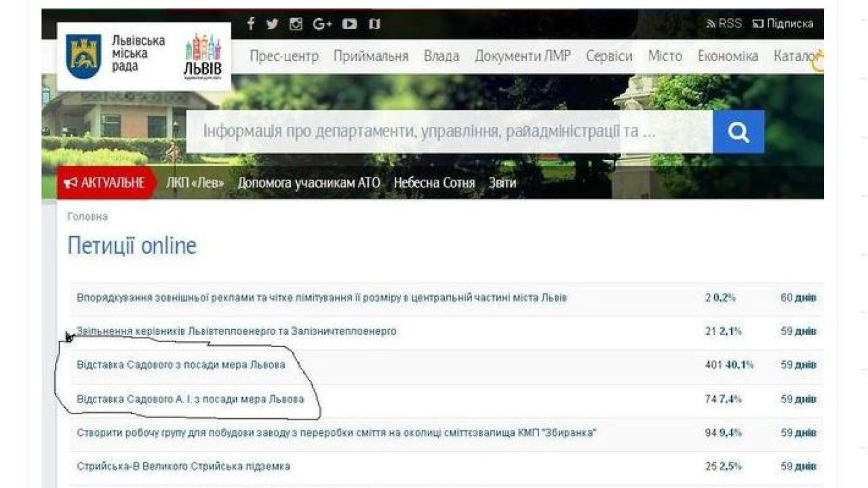This screenshot has height=488, width=868.
Task: Open the Instagram social icon
Action: pyautogui.click(x=296, y=23)
